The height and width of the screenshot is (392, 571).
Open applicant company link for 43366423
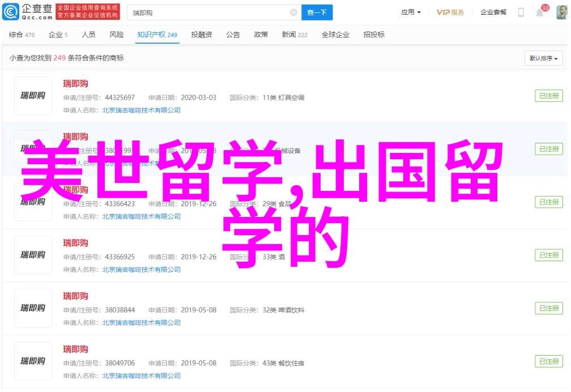click(x=141, y=217)
